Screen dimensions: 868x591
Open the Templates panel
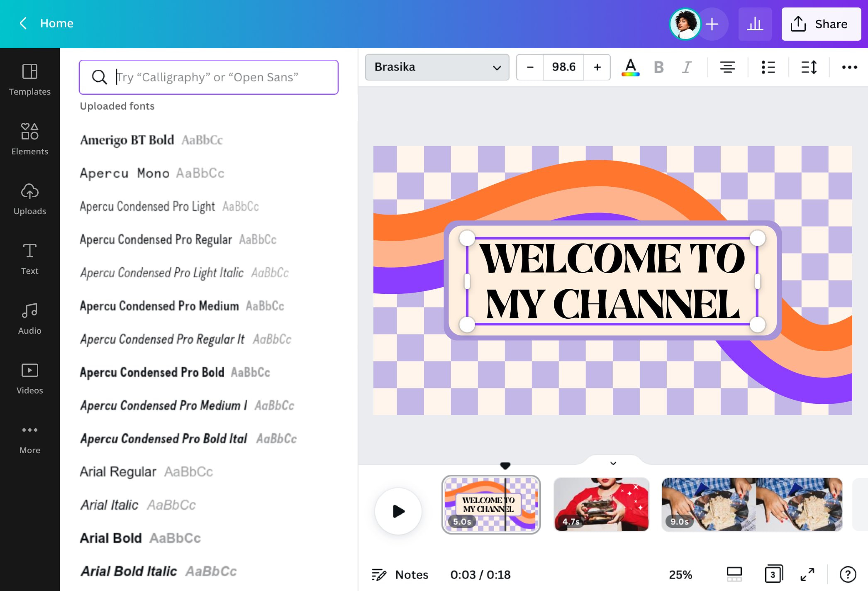[x=29, y=79]
